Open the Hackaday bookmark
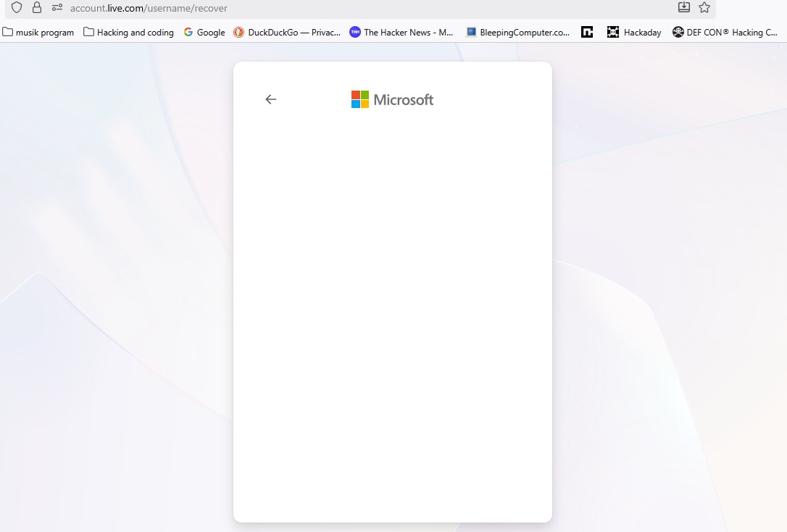Viewport: 787px width, 532px height. 634,32
